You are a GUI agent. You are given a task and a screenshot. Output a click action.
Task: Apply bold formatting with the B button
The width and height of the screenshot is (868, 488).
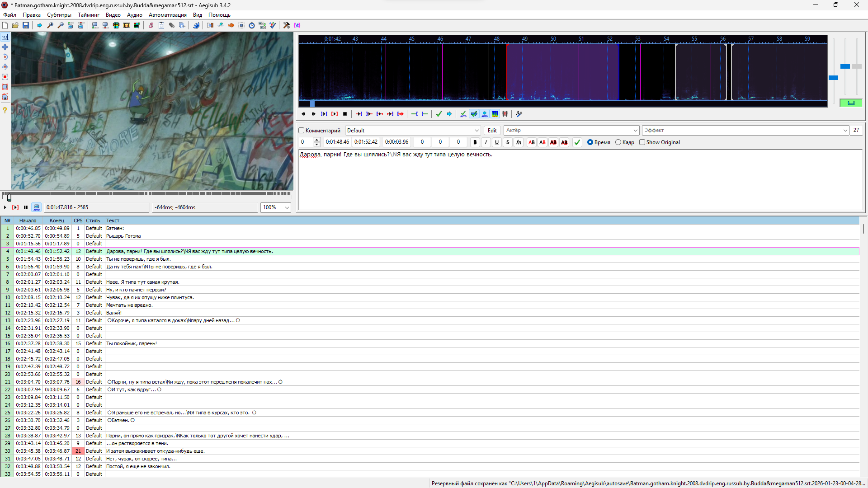pyautogui.click(x=475, y=142)
